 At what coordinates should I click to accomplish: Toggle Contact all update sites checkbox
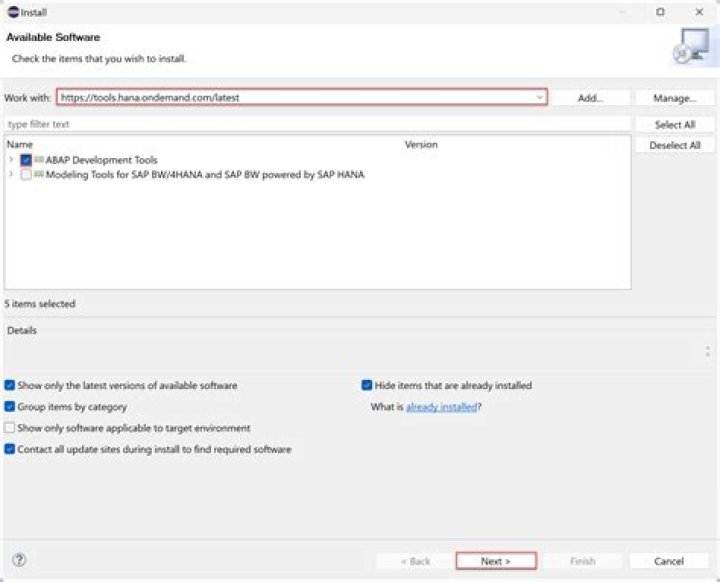10,450
